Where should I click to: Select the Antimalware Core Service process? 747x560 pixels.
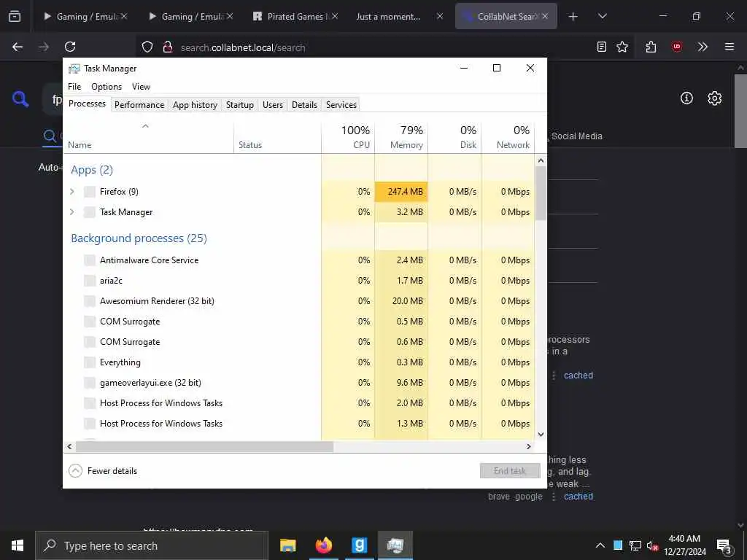298,260
